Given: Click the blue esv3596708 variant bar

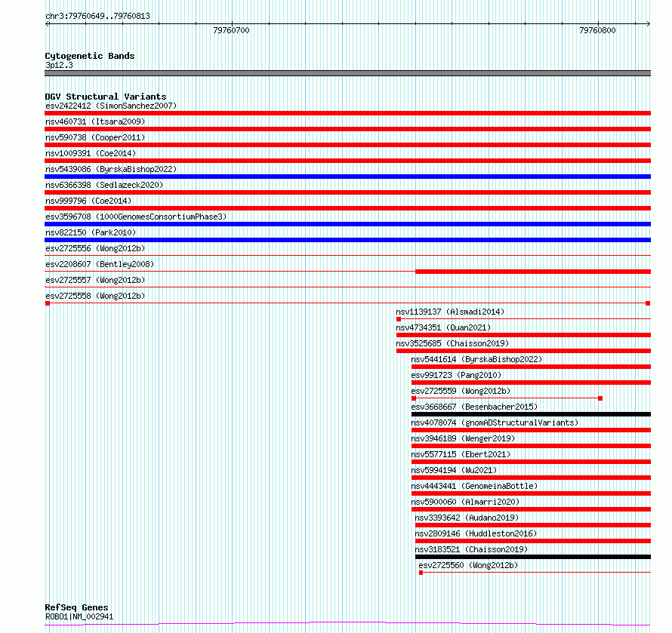Looking at the screenshot, I should [x=347, y=224].
